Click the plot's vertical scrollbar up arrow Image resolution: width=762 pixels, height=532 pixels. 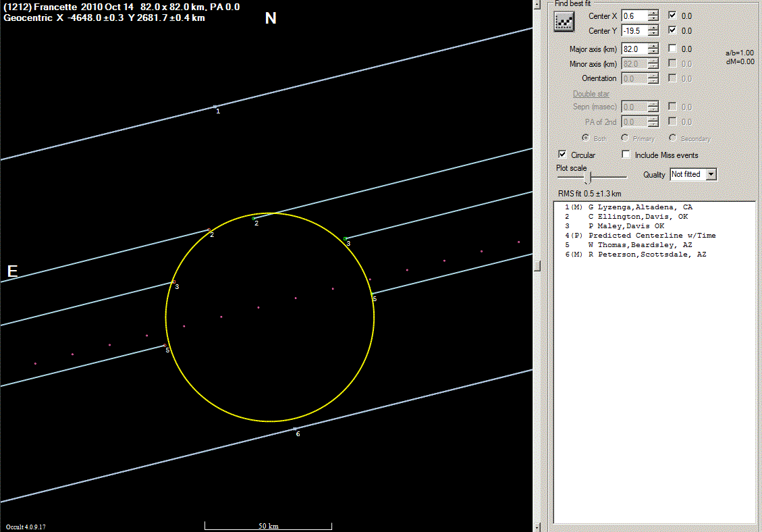click(537, 4)
